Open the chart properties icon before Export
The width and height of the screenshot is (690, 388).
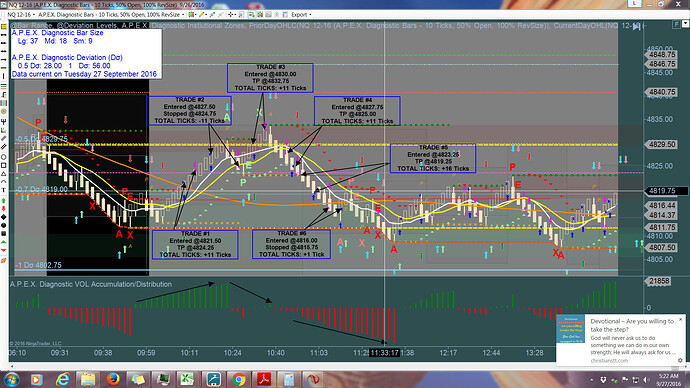pyautogui.click(x=285, y=15)
